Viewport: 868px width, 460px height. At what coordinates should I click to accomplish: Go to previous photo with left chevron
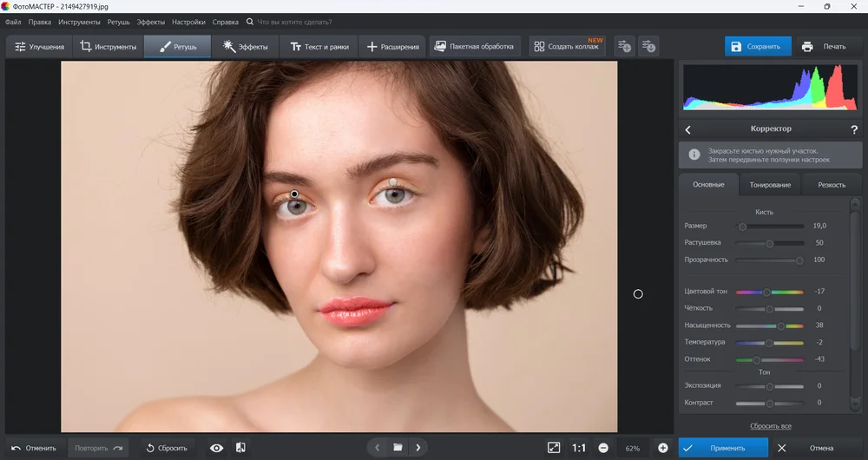click(x=377, y=448)
